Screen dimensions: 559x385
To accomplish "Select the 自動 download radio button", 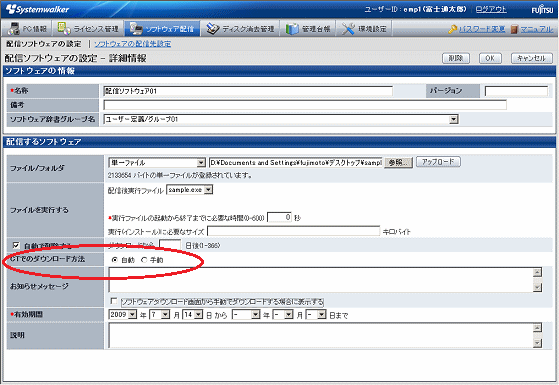I will pos(114,260).
